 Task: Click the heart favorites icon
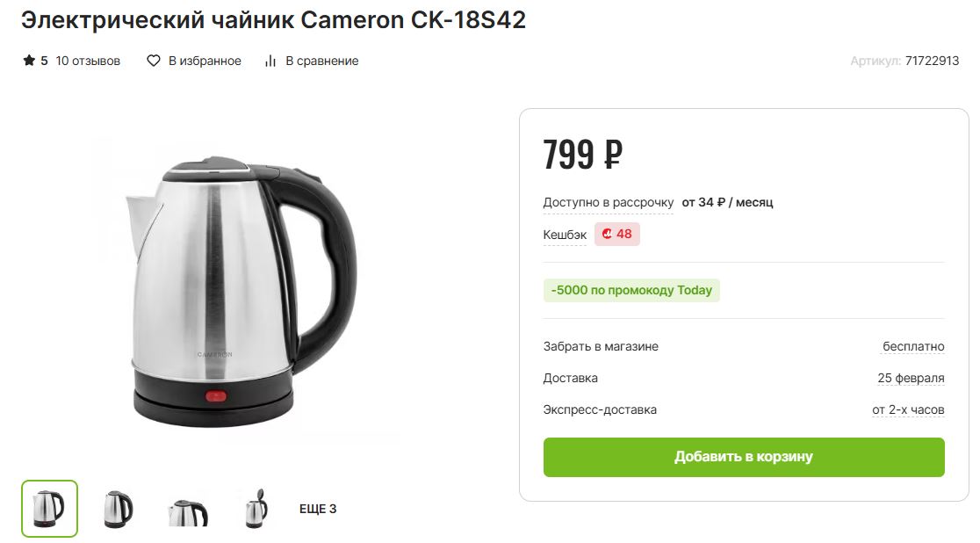point(153,61)
